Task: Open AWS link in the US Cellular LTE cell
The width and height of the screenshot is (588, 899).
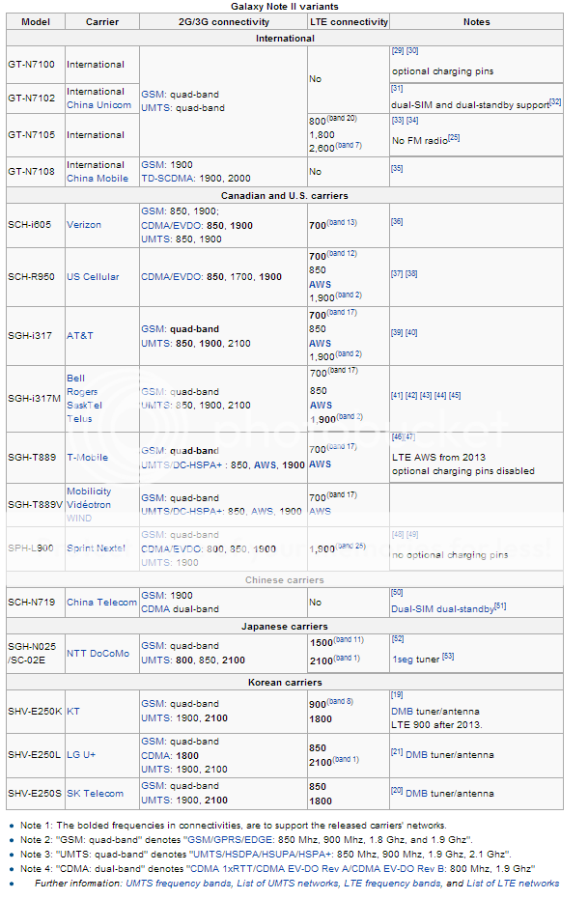Action: [x=320, y=284]
